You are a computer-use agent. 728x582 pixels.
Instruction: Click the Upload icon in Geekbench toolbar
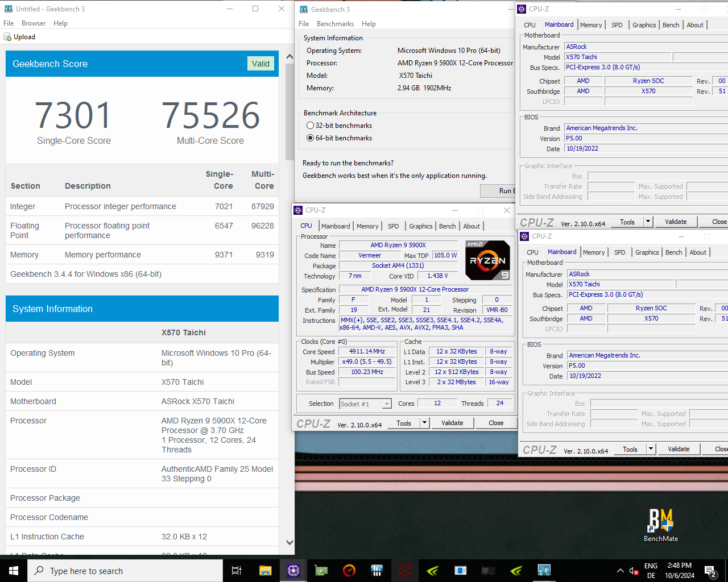click(x=7, y=37)
